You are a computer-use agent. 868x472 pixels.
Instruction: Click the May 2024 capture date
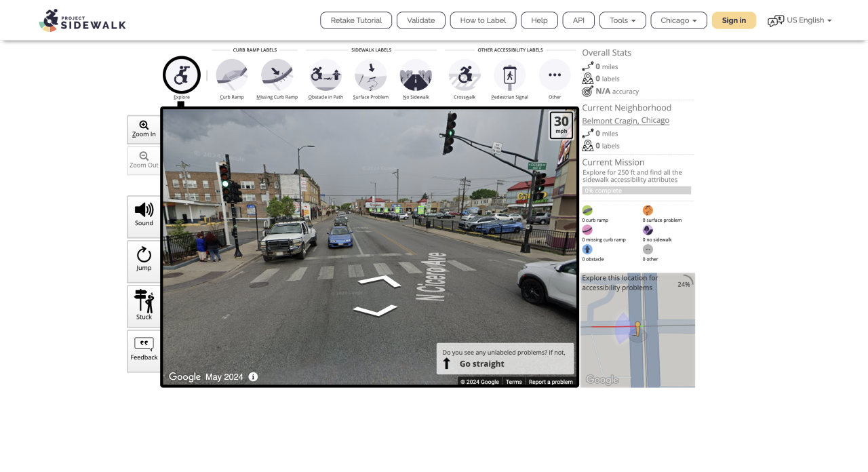[x=224, y=377]
